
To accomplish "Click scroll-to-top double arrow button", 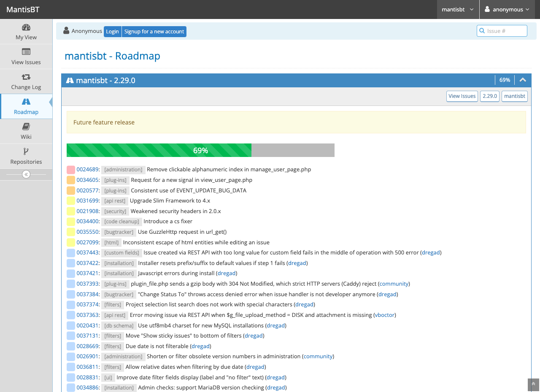I will 533,384.
